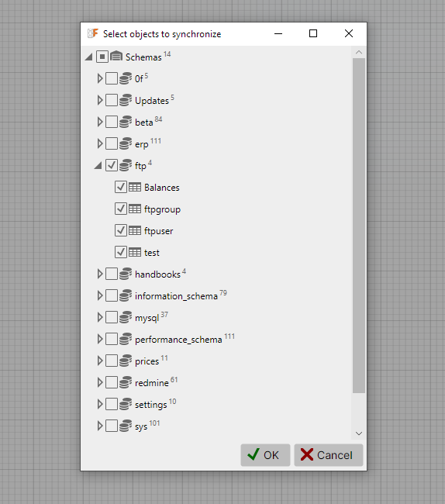Collapse the Schemas root node
Image resolution: width=445 pixels, height=504 pixels.
(x=89, y=57)
